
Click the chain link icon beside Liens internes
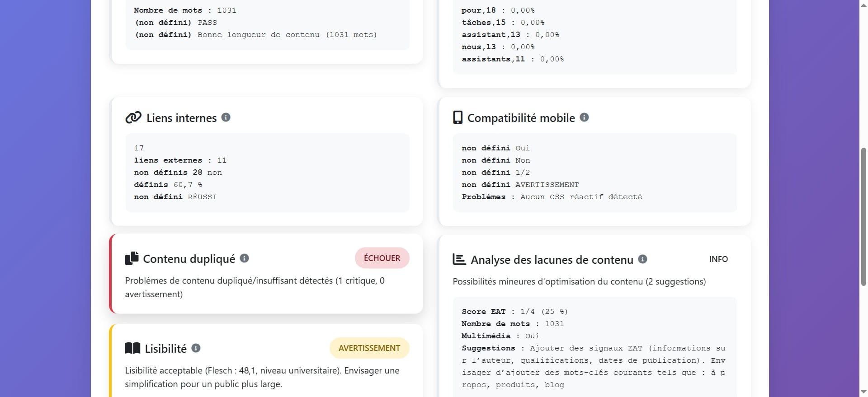click(x=133, y=117)
